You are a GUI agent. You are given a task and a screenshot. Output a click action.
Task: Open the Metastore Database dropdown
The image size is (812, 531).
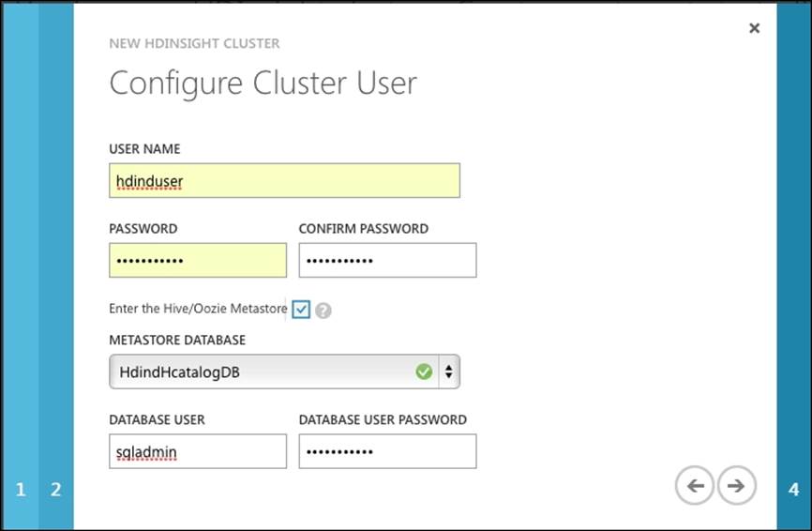point(284,372)
